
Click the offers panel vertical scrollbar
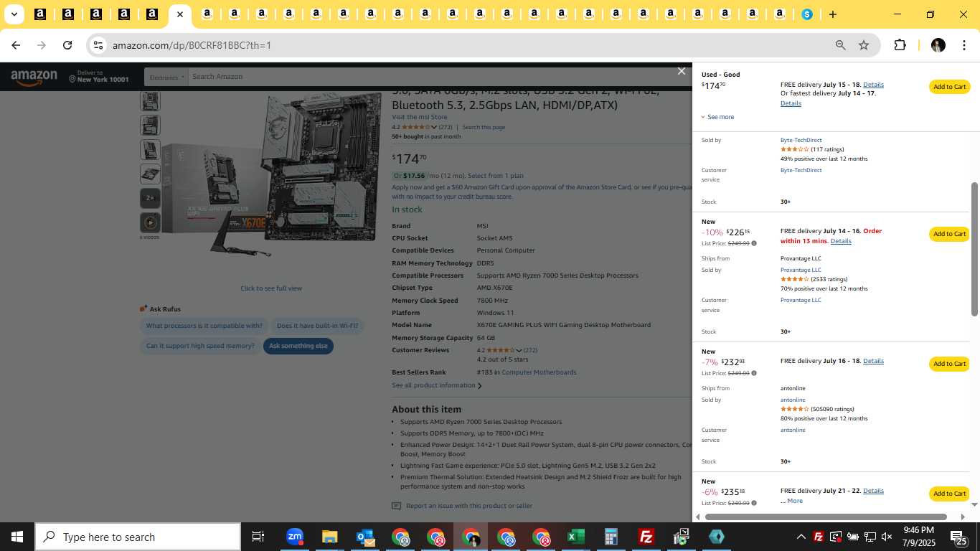pyautogui.click(x=974, y=248)
